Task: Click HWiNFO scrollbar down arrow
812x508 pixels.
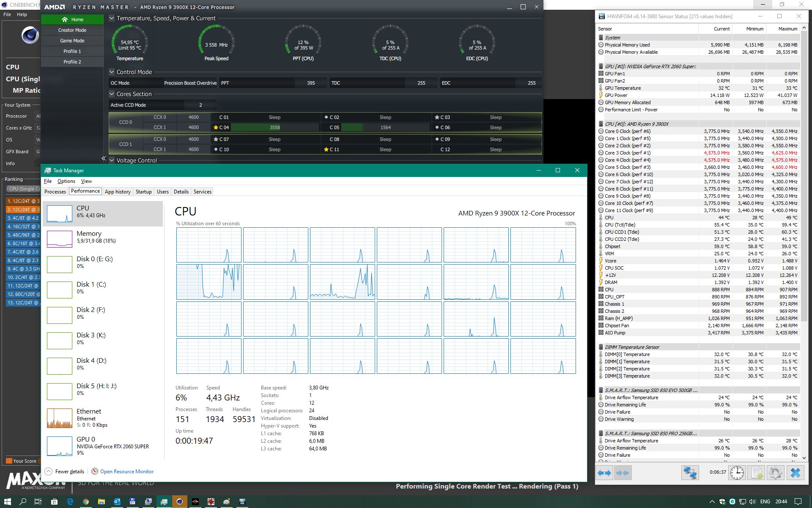Action: [x=804, y=458]
